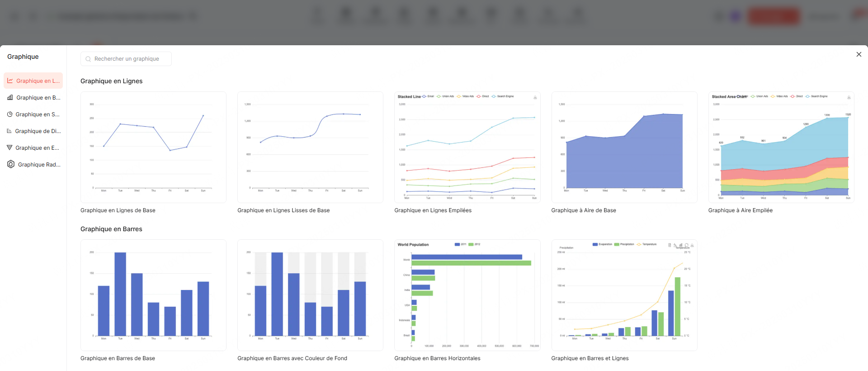Insert the 'Graphique en Barres de Base' chart

[153, 295]
